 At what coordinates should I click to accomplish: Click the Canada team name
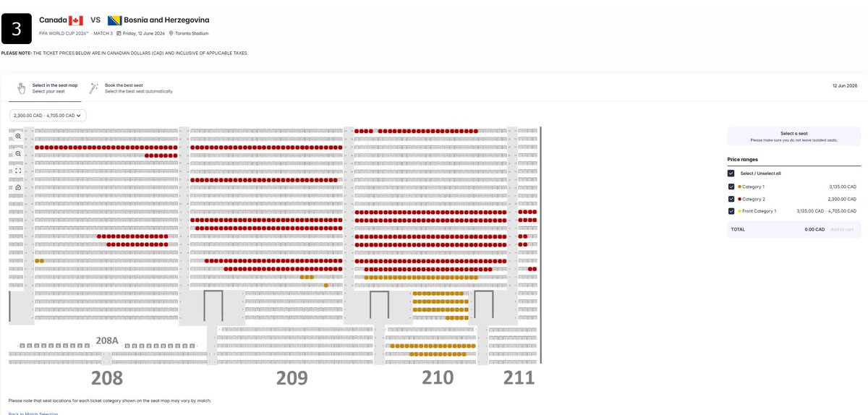point(52,20)
